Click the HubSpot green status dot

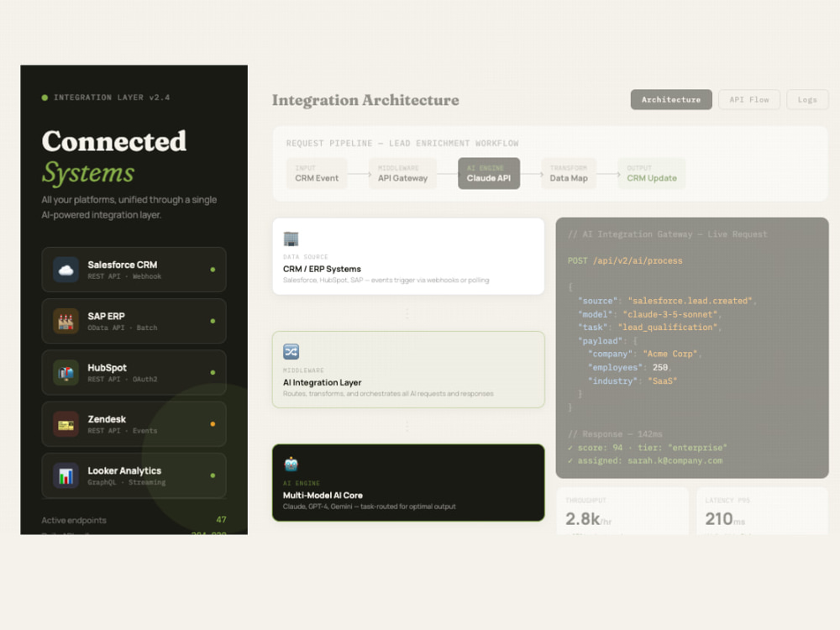pos(213,372)
